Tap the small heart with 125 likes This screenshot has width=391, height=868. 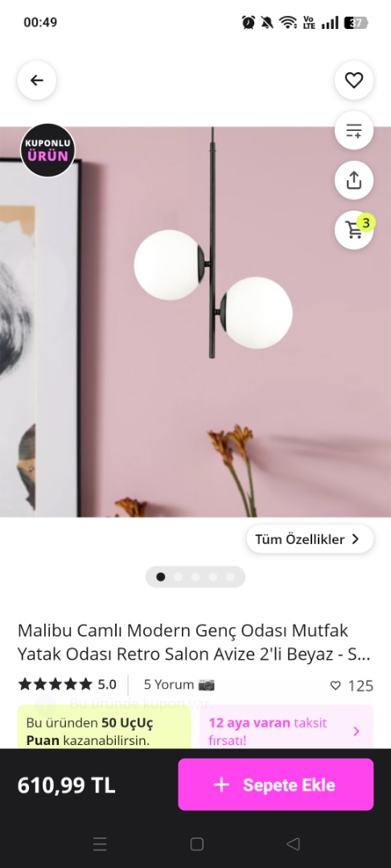(x=351, y=686)
